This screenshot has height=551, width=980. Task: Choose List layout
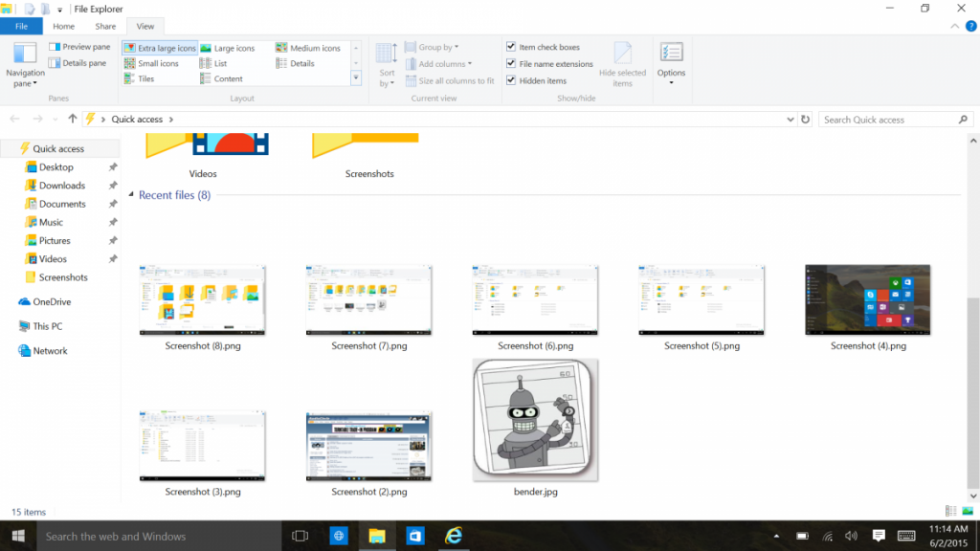pyautogui.click(x=213, y=63)
